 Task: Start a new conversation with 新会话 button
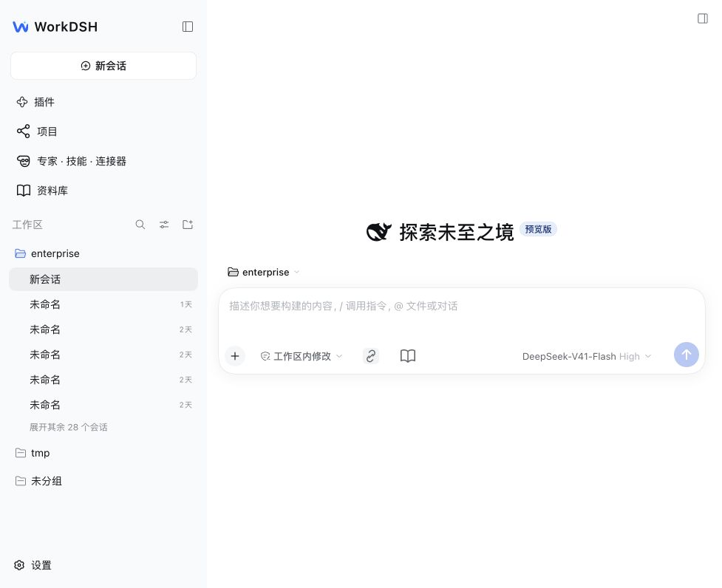[x=103, y=66]
